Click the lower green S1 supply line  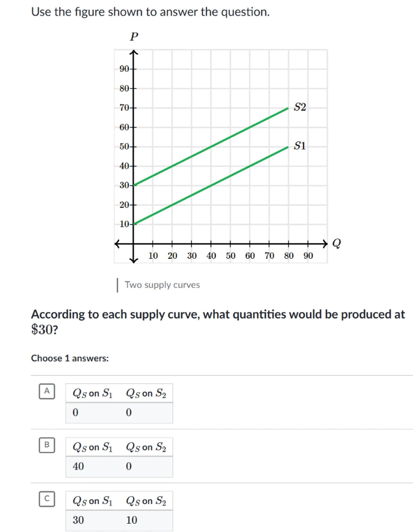pos(211,185)
